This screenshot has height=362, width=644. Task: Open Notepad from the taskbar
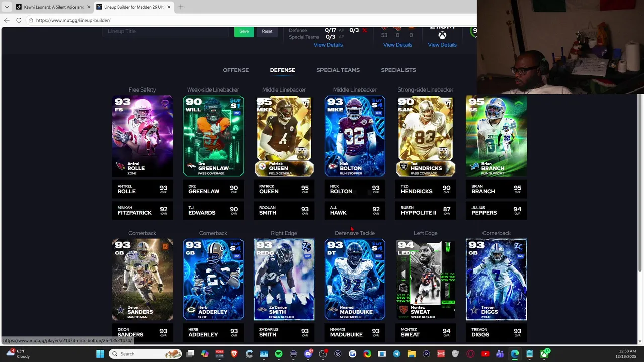pyautogui.click(x=529, y=354)
